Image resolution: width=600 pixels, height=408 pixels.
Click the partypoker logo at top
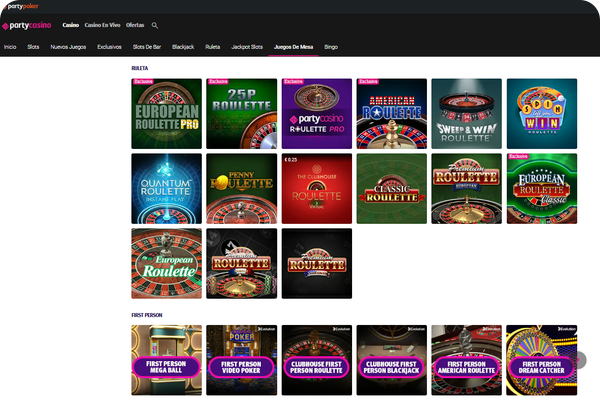tap(21, 6)
